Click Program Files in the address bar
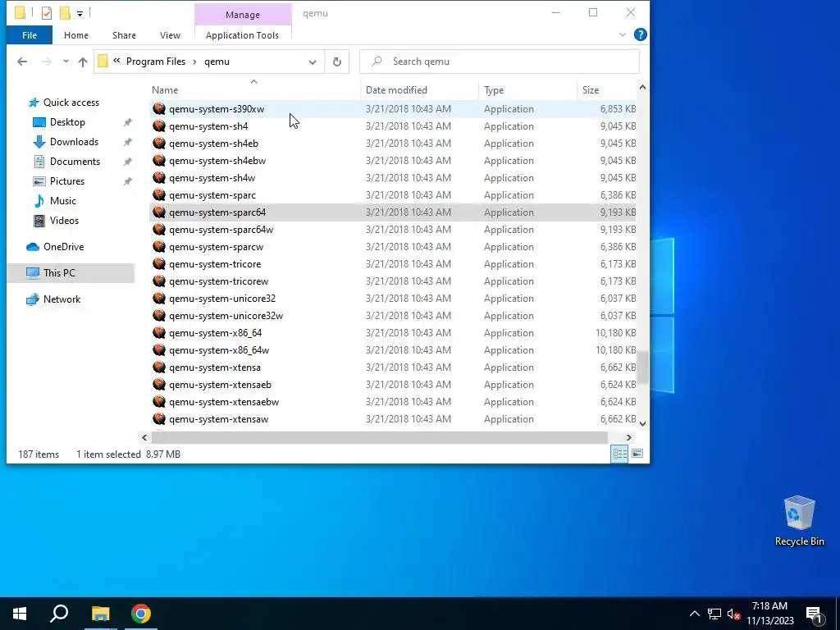Viewport: 840px width, 630px height. tap(156, 62)
